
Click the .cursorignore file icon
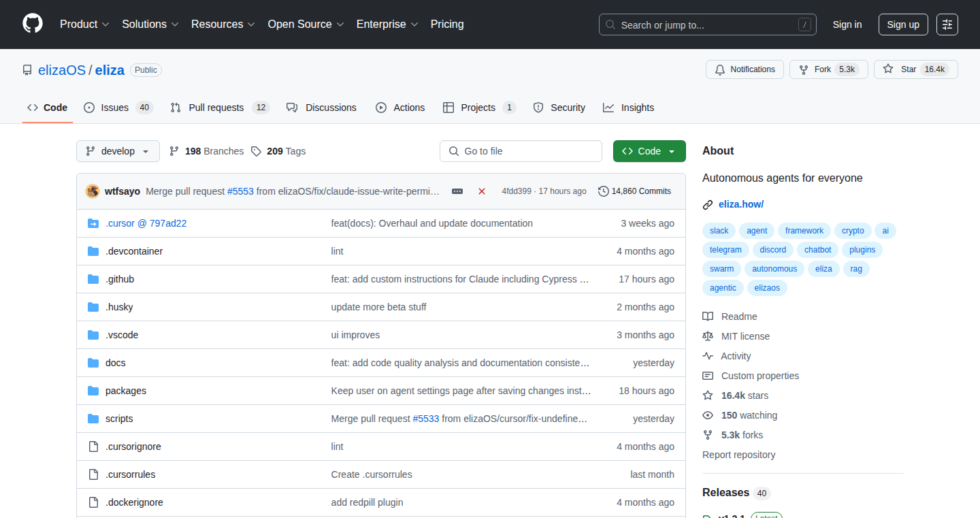(93, 447)
